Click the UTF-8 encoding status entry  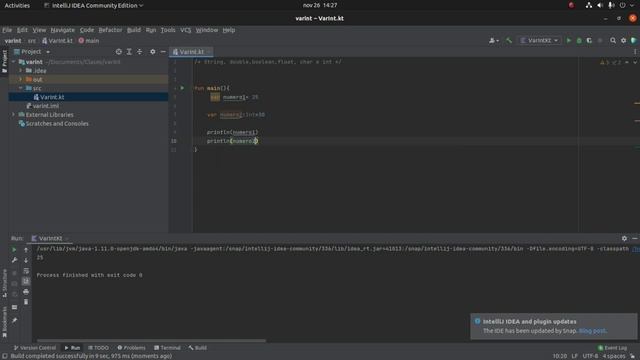click(590, 356)
